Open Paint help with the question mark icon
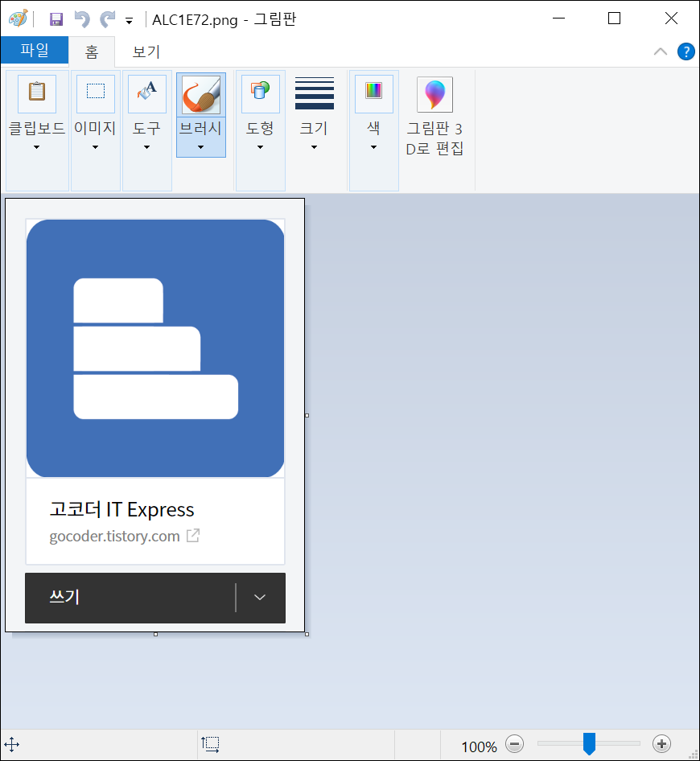Image resolution: width=700 pixels, height=761 pixels. pyautogui.click(x=686, y=51)
